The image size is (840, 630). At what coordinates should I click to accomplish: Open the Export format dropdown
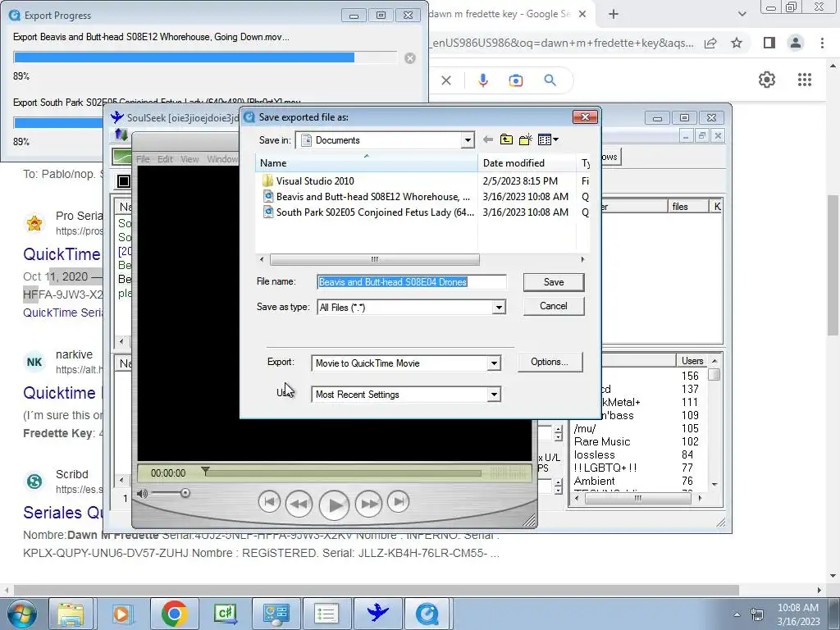pos(494,363)
